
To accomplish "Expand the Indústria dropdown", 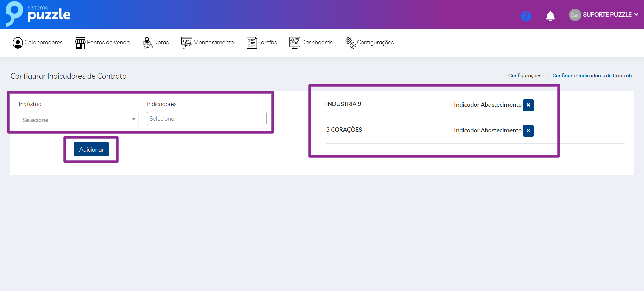I will click(x=78, y=120).
